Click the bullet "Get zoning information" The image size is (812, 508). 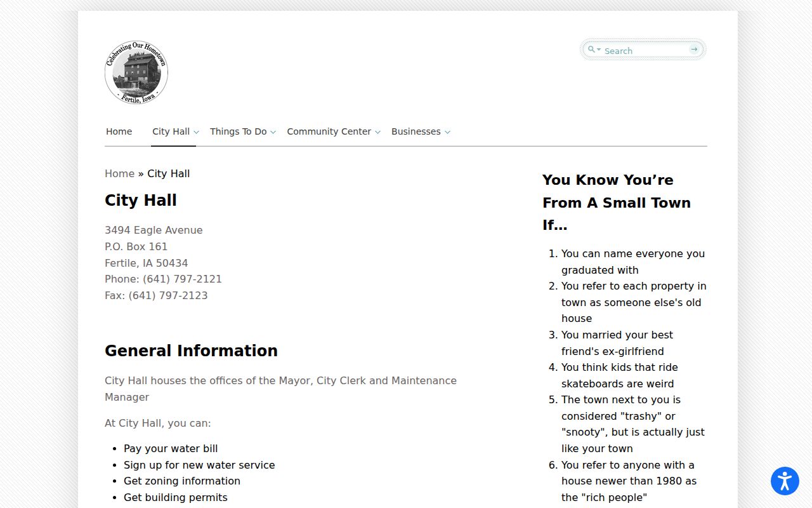coord(182,481)
